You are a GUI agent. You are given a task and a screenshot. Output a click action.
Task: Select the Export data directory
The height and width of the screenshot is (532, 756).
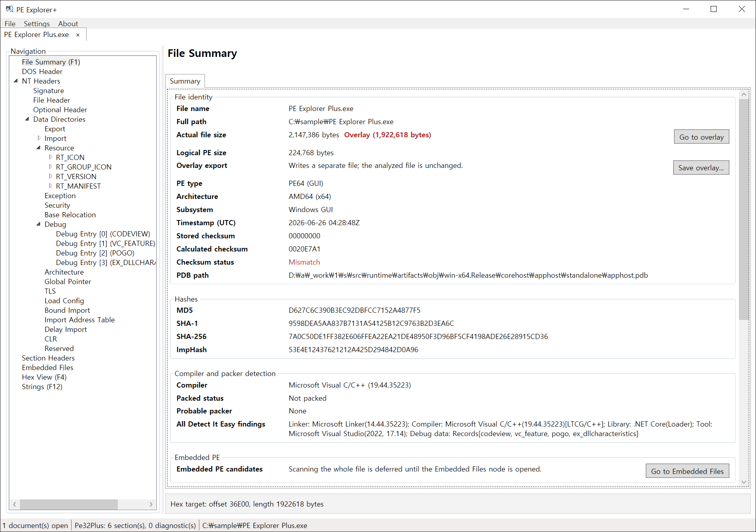55,129
